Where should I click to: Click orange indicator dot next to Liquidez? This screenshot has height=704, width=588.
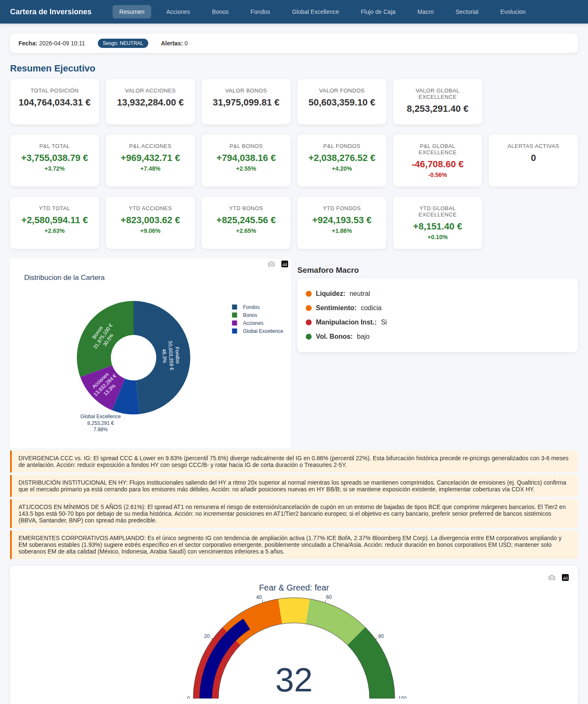pos(309,294)
